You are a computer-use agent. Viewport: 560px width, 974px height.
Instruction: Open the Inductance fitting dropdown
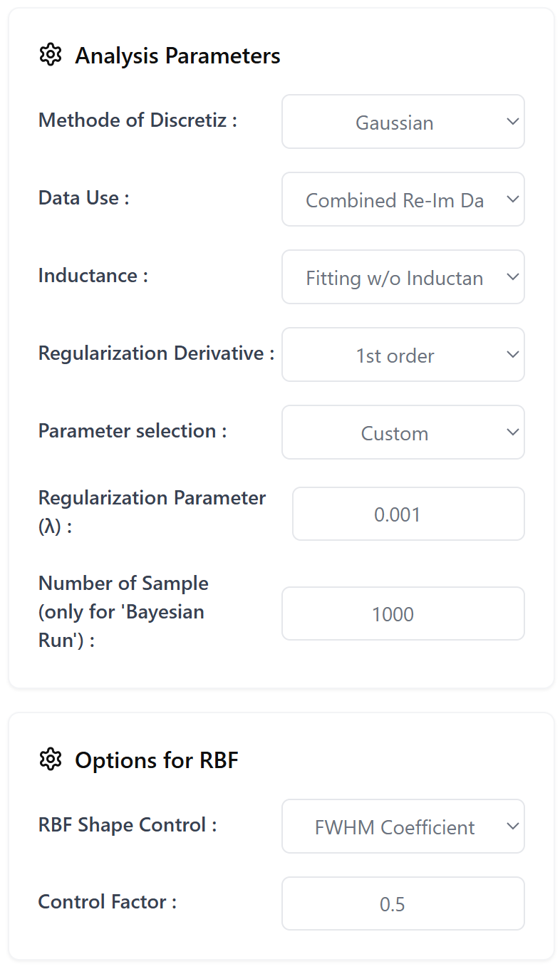point(403,277)
